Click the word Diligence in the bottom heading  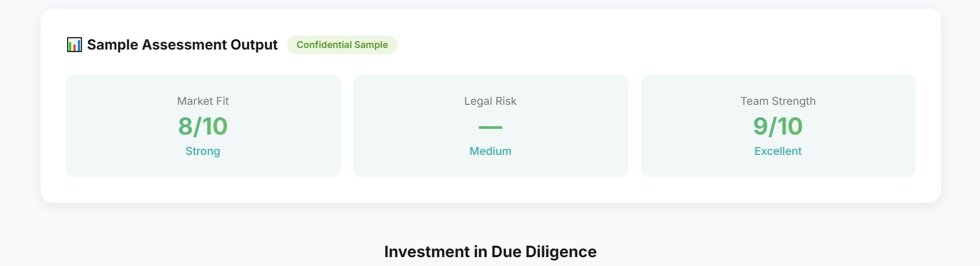tap(561, 252)
